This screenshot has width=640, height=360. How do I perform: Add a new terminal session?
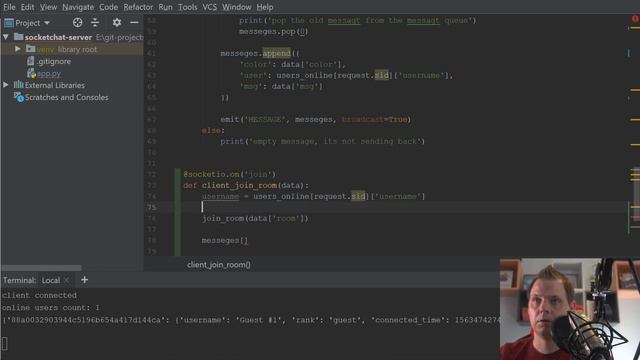click(x=84, y=280)
